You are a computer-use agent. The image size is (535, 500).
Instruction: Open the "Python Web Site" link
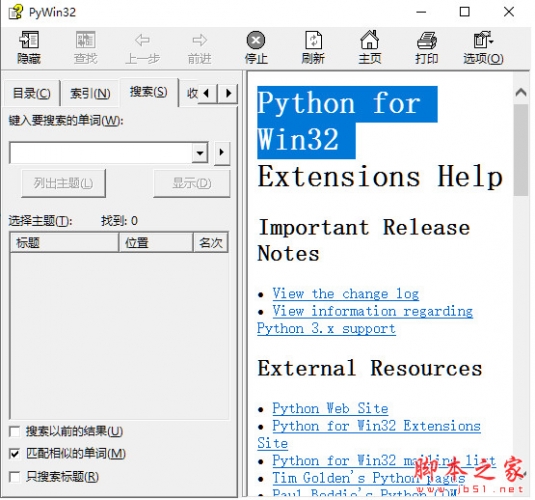click(330, 408)
